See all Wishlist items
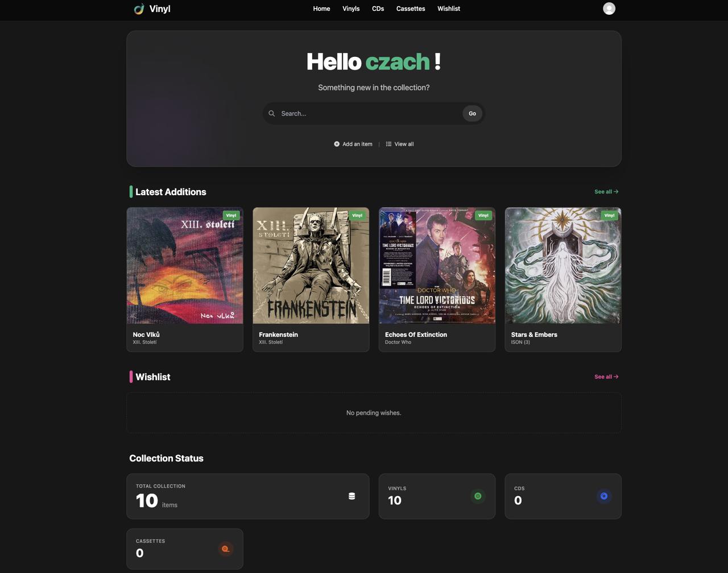 pos(606,377)
